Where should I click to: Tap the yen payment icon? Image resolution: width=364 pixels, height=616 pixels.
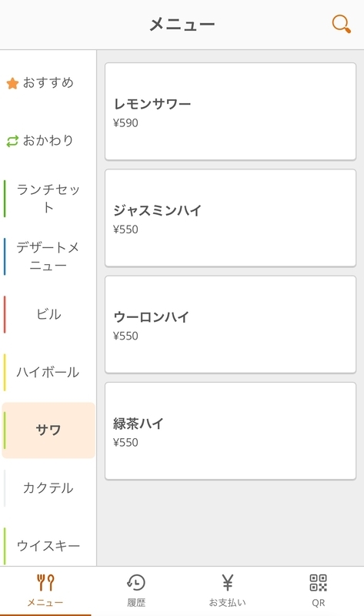[227, 583]
